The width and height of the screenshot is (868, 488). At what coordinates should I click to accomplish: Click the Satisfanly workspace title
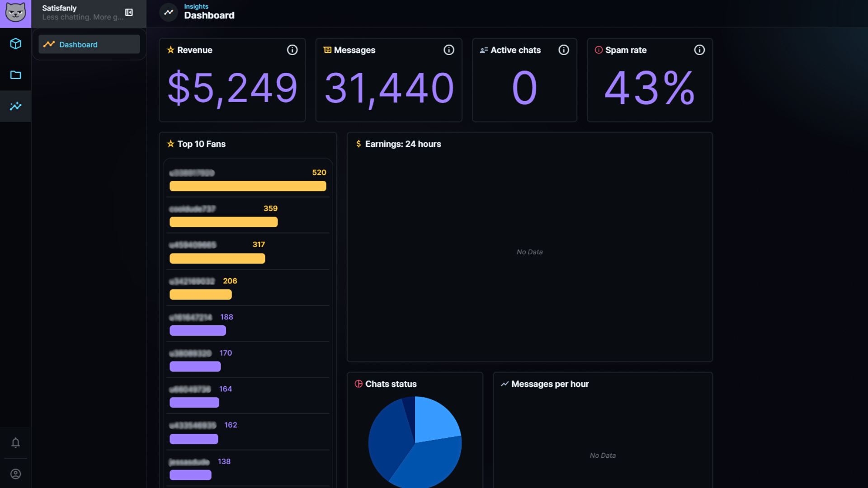pos(59,8)
